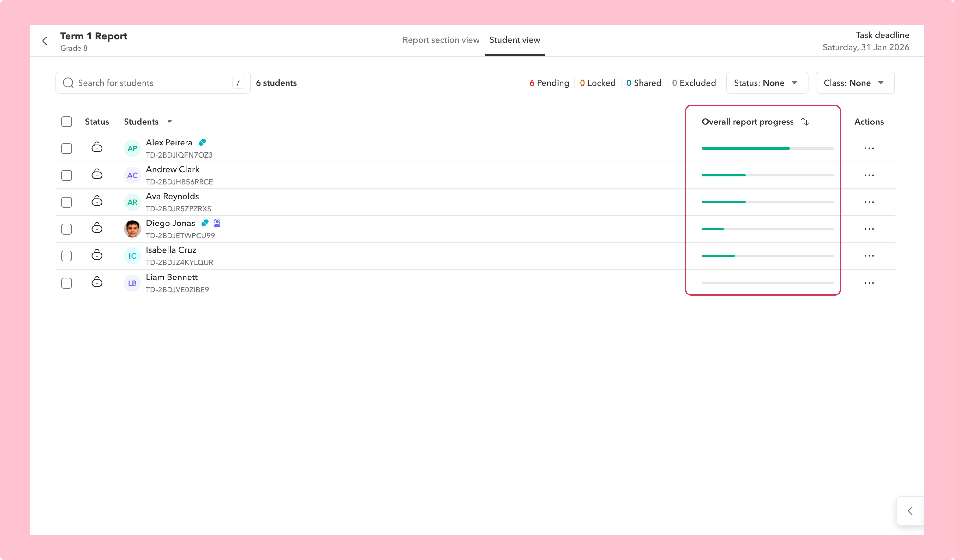This screenshot has height=560, width=954.
Task: Open the Status: None filter dropdown
Action: pos(767,83)
